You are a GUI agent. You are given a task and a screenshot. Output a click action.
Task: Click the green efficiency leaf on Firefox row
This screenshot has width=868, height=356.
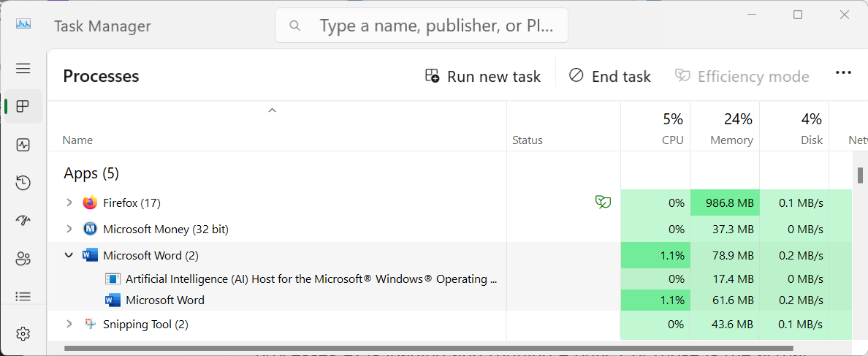[x=603, y=202]
